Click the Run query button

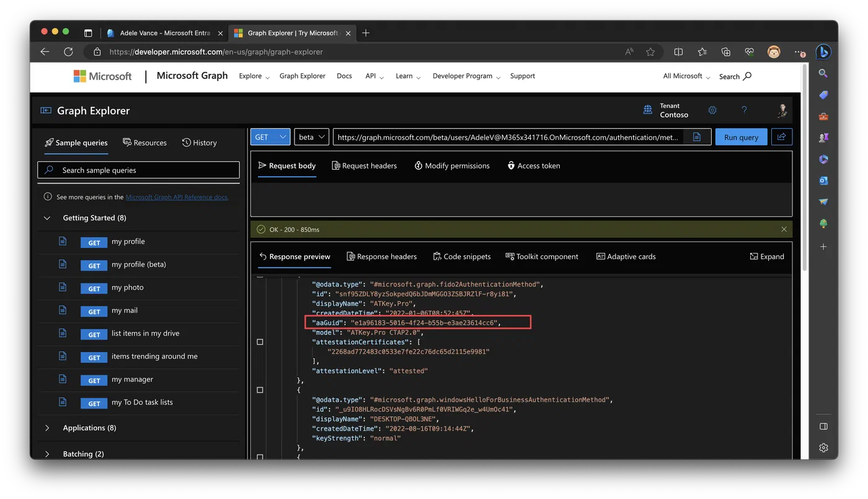click(x=741, y=137)
